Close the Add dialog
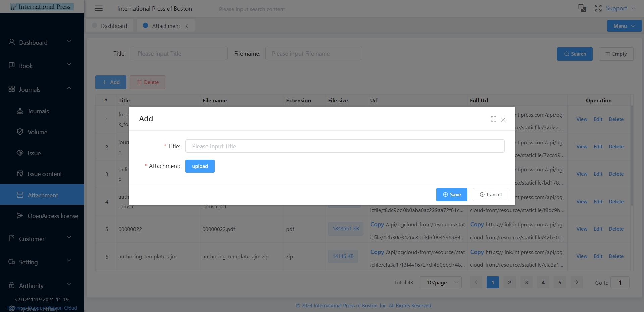This screenshot has width=644, height=312. [503, 120]
